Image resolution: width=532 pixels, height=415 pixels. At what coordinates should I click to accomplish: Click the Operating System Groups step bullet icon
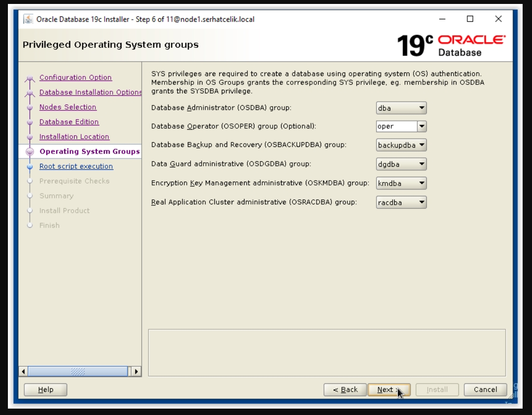[x=30, y=151]
